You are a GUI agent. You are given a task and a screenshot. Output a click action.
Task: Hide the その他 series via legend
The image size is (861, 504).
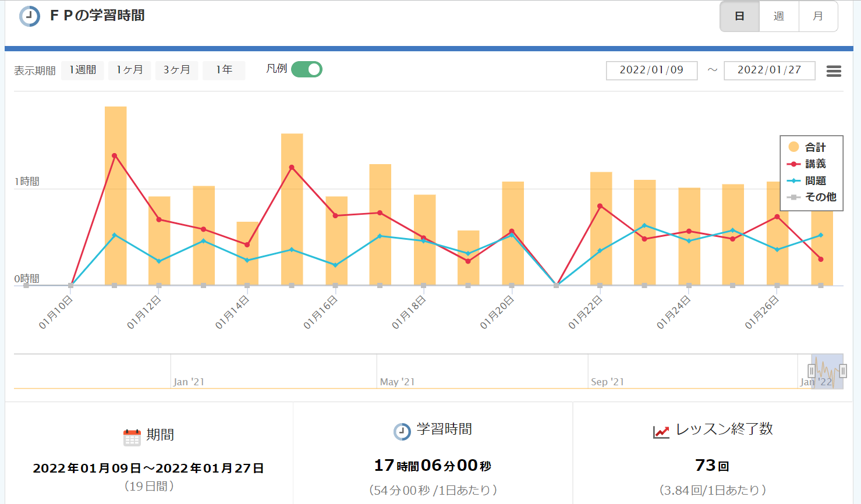click(819, 197)
